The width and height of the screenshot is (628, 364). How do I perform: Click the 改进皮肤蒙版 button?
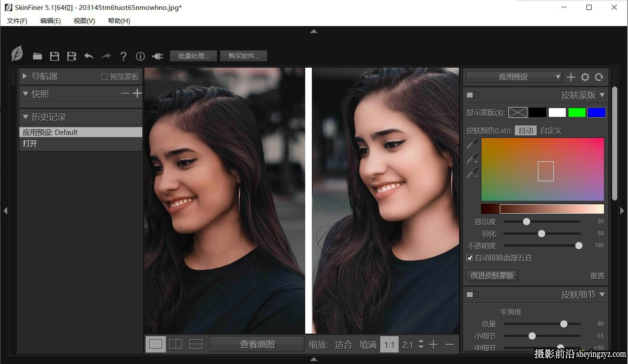tap(492, 275)
